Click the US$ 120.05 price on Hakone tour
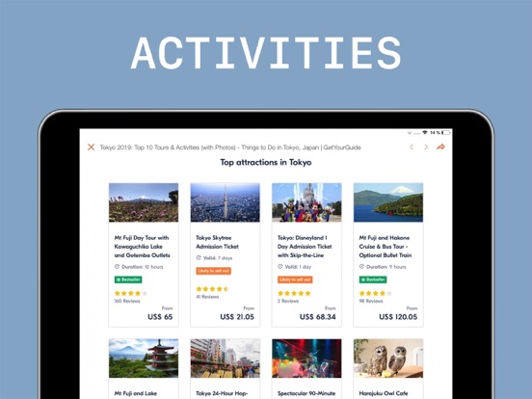The height and width of the screenshot is (399, 532). (x=398, y=317)
